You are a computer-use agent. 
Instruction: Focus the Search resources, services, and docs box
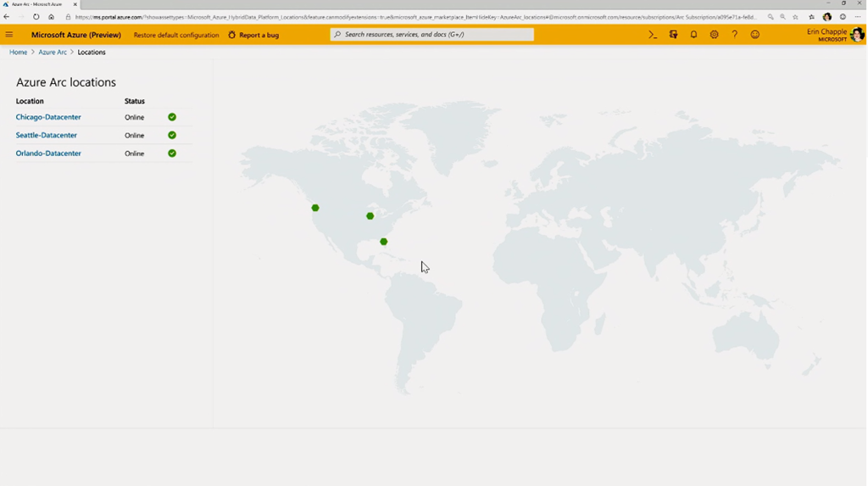(x=432, y=35)
